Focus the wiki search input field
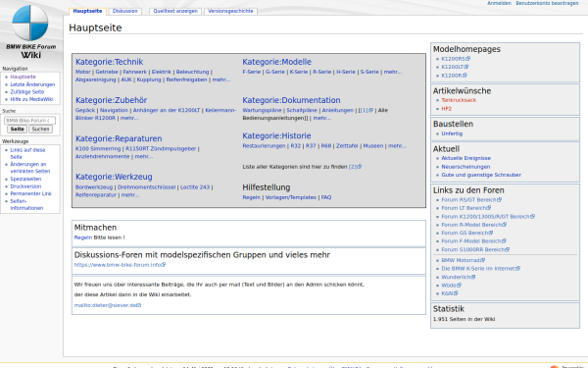The height and width of the screenshot is (368, 588). [29, 121]
